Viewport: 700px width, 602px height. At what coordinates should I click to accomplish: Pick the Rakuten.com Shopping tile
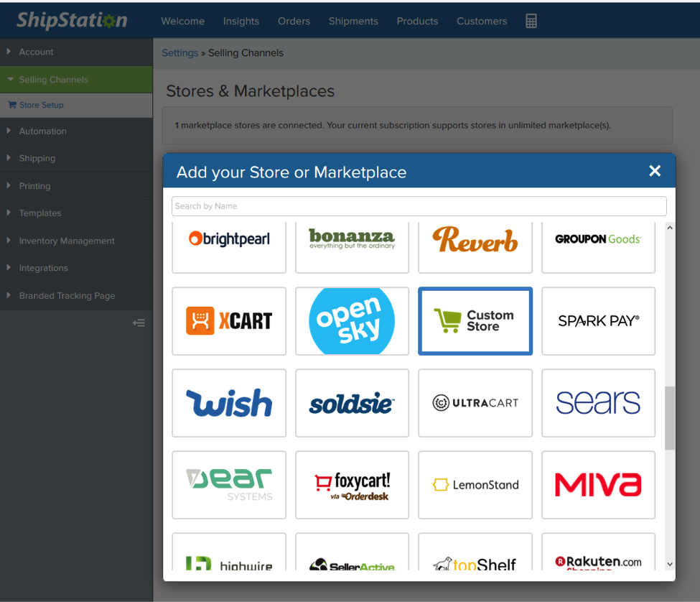tap(598, 552)
